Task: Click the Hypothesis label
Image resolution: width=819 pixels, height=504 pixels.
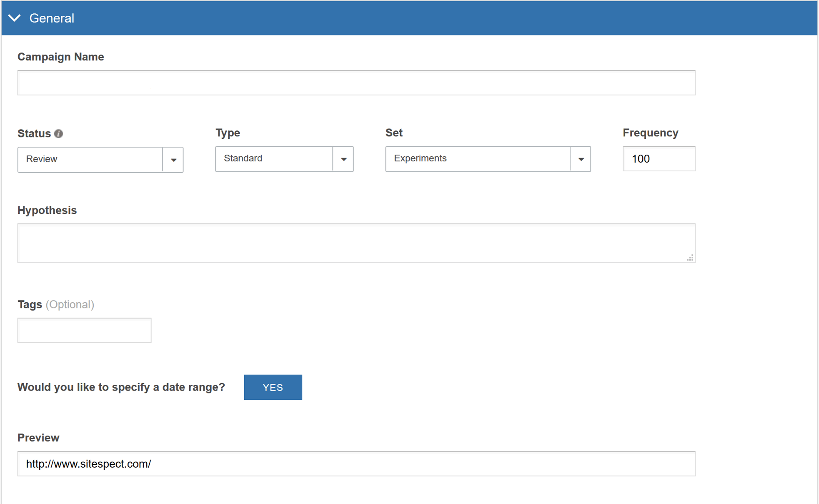Action: pyautogui.click(x=47, y=210)
